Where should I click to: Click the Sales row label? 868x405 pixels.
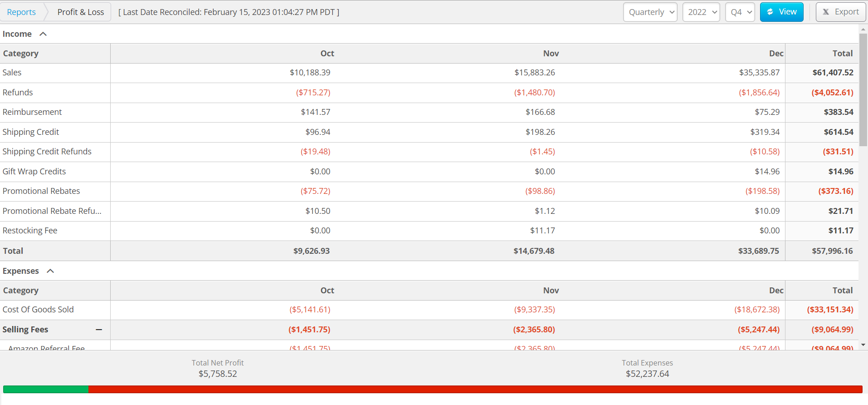point(12,73)
